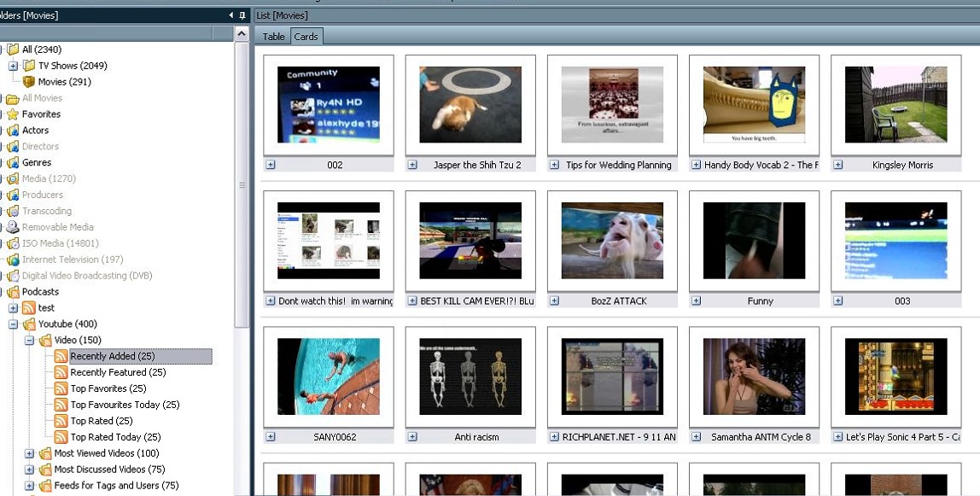
Task: Click the Digital Video Broadcasting icon
Action: 13,276
